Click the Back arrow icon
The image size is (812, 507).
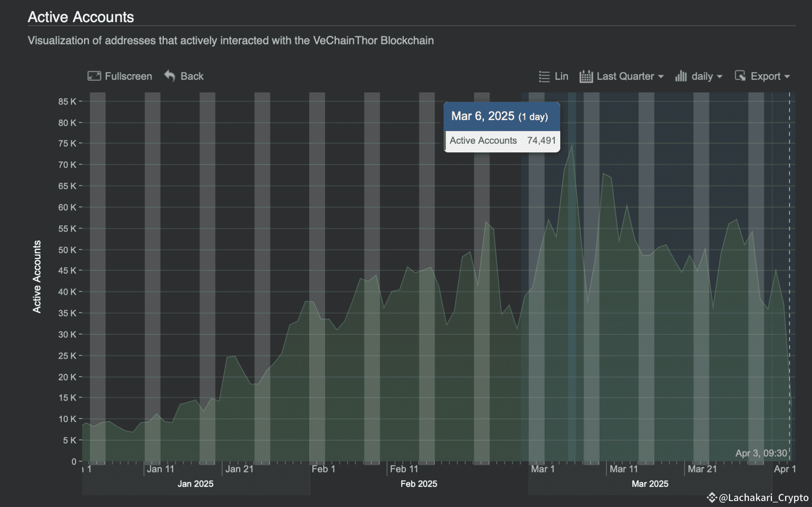[x=170, y=76]
